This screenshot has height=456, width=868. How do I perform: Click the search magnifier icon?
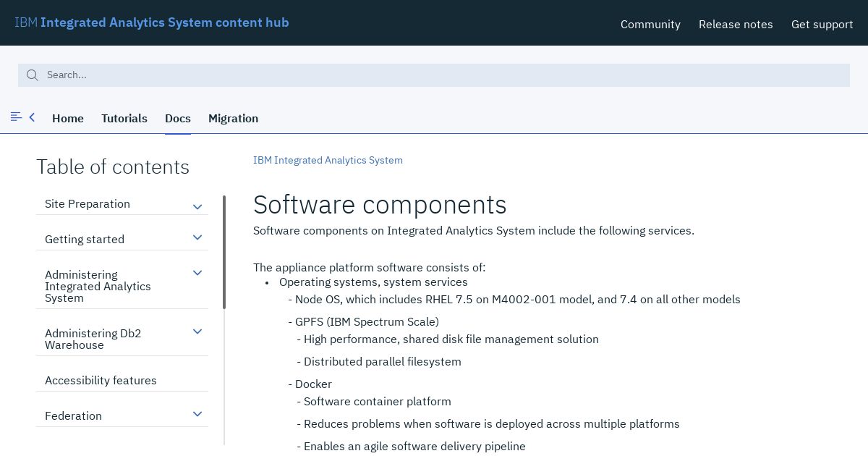32,75
